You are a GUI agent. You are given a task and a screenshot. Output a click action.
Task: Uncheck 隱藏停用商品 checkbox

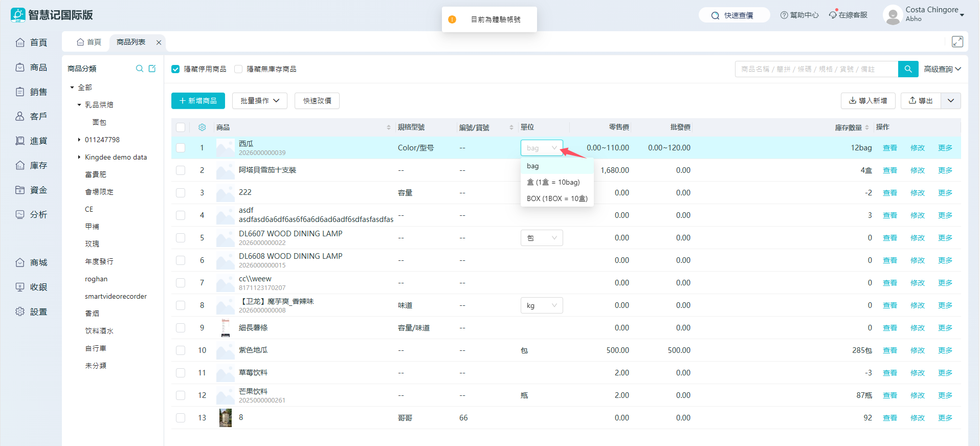(175, 69)
